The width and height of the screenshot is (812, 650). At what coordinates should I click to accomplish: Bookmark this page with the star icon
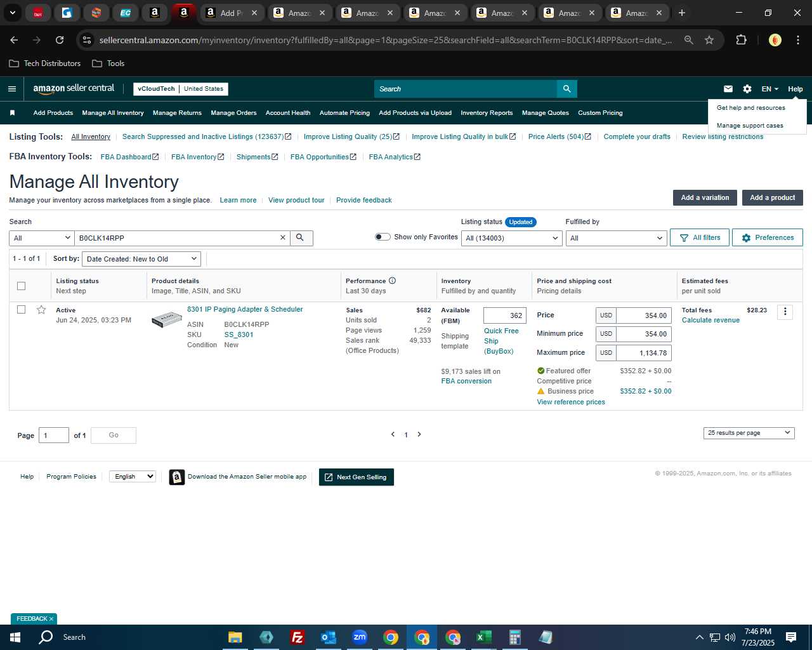[709, 40]
